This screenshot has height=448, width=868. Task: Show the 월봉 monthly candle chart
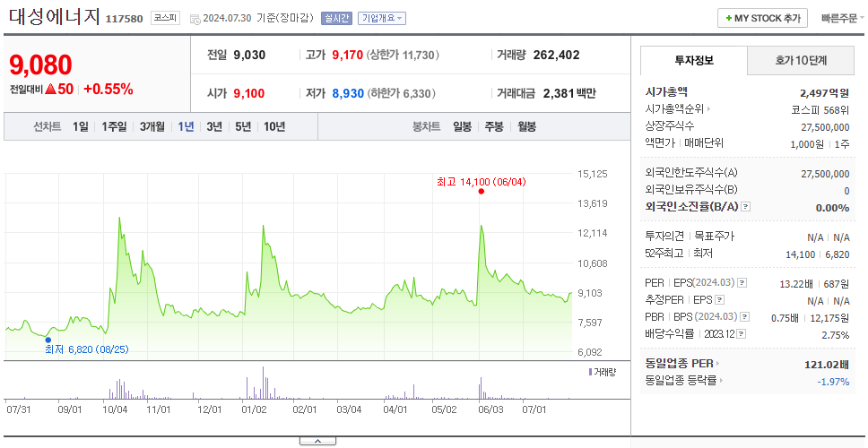coord(527,126)
